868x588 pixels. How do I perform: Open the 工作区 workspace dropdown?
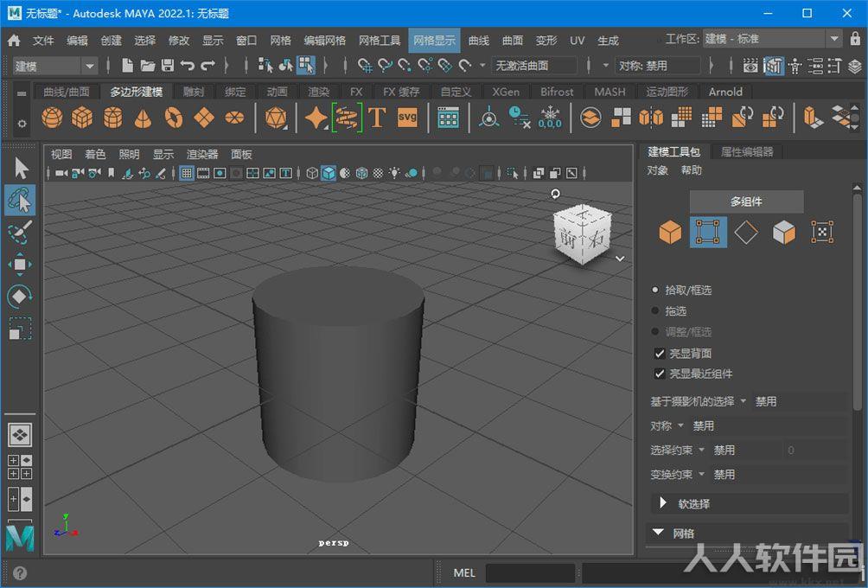[x=772, y=39]
